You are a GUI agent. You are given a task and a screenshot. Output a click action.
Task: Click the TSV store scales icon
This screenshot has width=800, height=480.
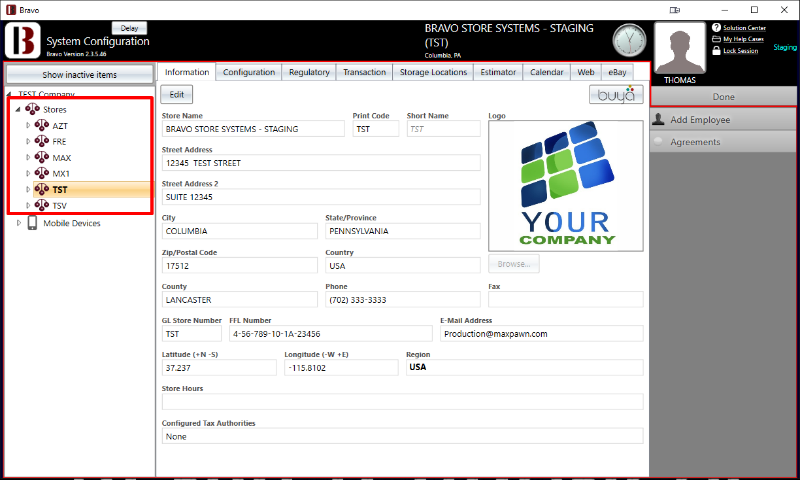click(42, 206)
